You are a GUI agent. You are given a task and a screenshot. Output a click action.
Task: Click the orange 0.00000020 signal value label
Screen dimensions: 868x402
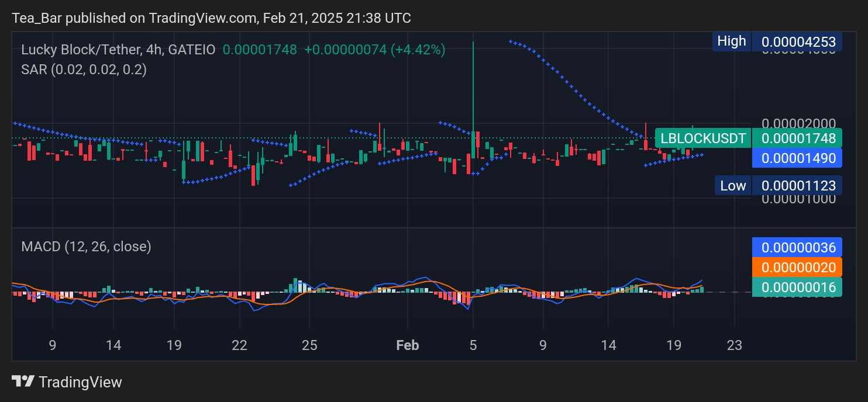pos(797,267)
